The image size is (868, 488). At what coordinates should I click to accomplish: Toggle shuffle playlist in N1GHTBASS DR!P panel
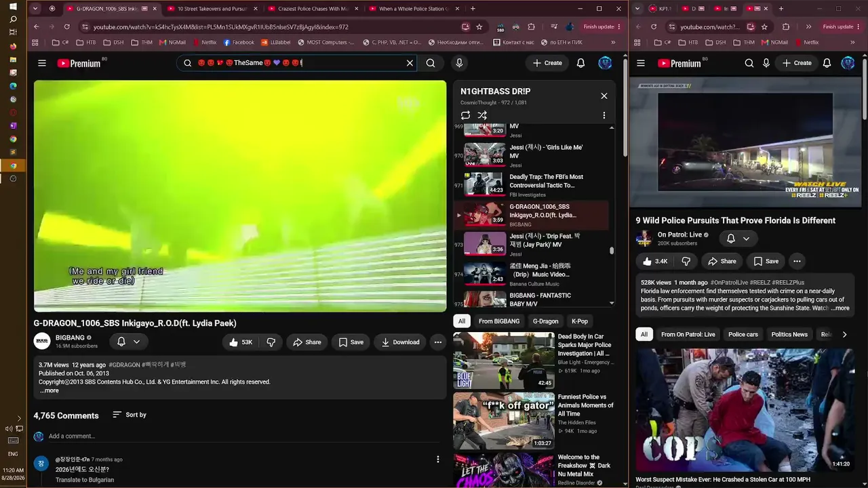tap(482, 115)
